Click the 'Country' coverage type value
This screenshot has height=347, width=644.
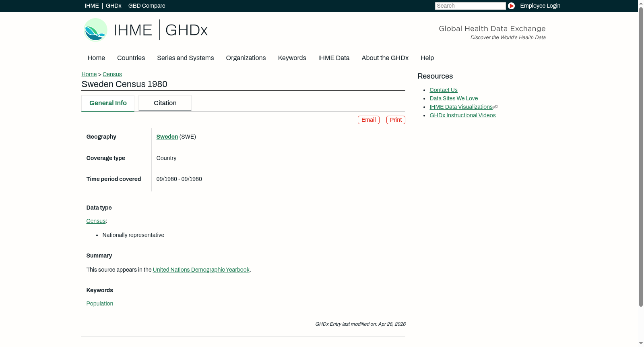click(166, 158)
